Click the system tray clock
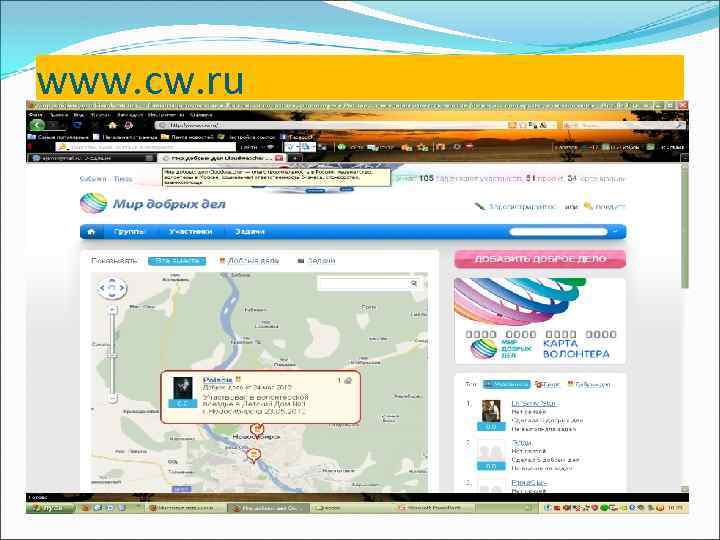 [x=675, y=508]
